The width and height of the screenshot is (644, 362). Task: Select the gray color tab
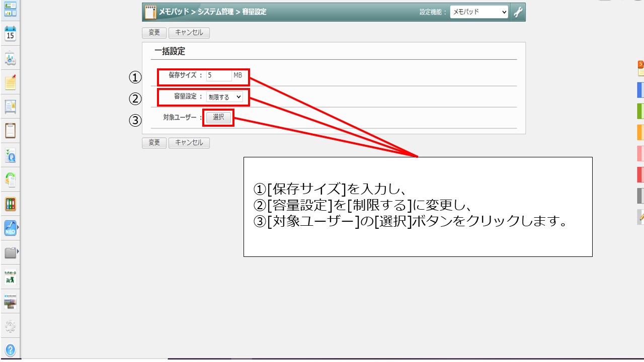point(640,196)
